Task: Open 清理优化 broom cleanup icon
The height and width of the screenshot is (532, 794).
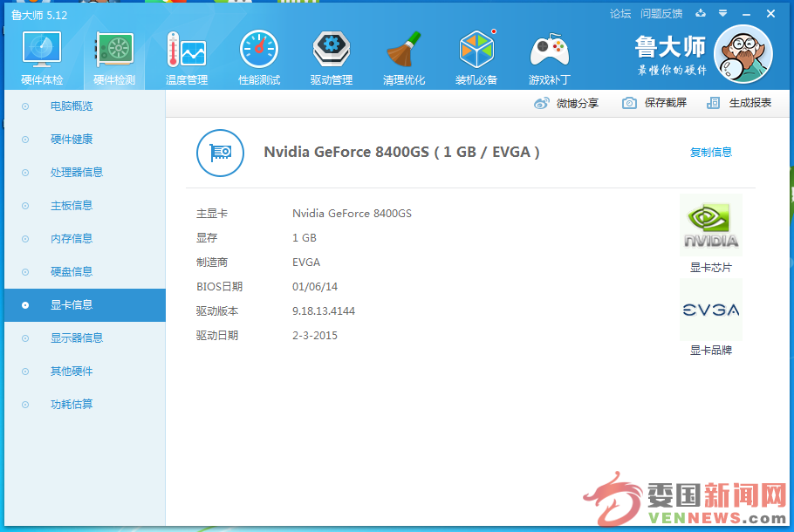Action: coord(404,49)
